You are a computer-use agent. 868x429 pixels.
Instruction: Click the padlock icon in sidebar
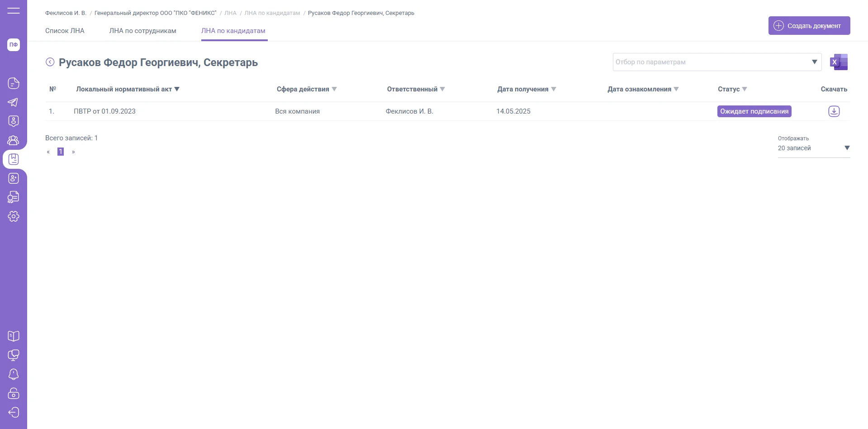pyautogui.click(x=14, y=393)
